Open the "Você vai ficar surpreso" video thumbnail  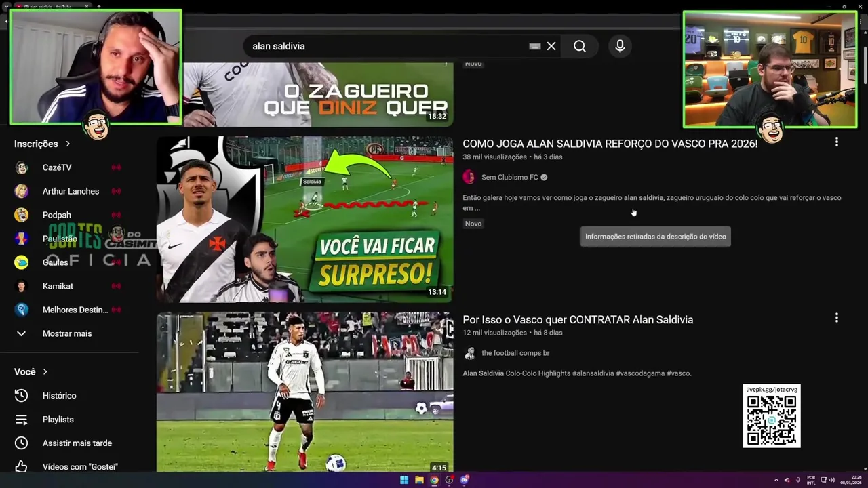coord(305,220)
